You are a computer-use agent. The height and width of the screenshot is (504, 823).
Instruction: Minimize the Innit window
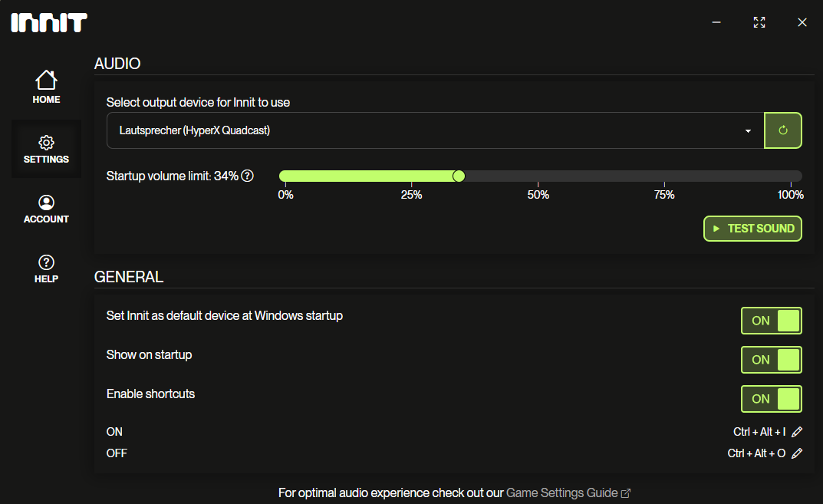tap(716, 22)
